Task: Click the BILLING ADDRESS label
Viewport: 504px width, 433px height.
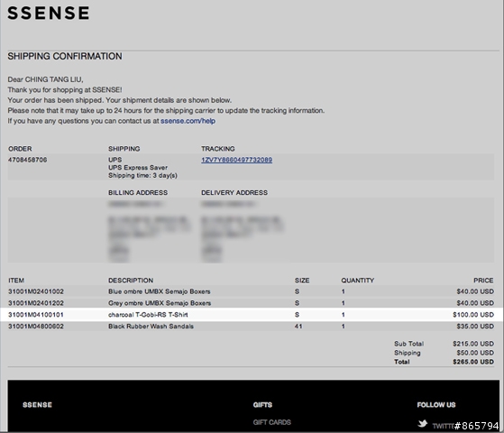Action: [138, 193]
